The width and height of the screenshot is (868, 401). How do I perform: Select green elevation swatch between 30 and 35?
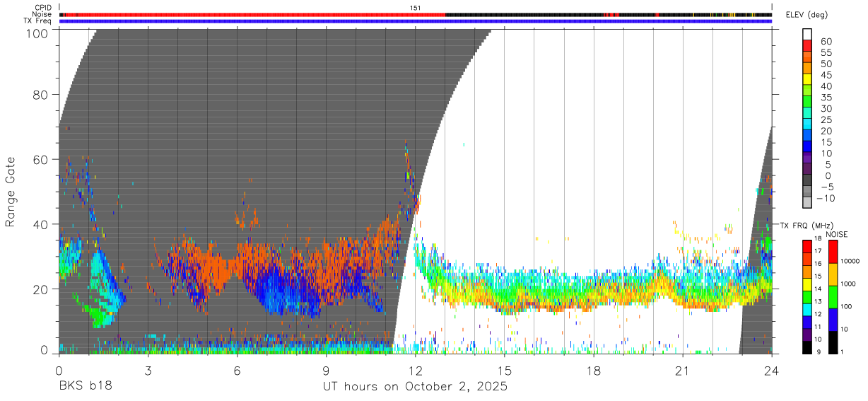[807, 102]
